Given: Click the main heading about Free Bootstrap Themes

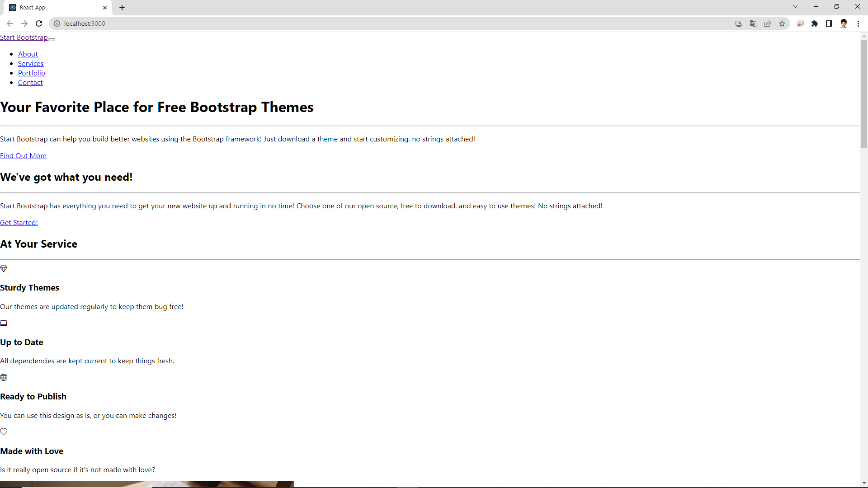Looking at the screenshot, I should point(157,108).
